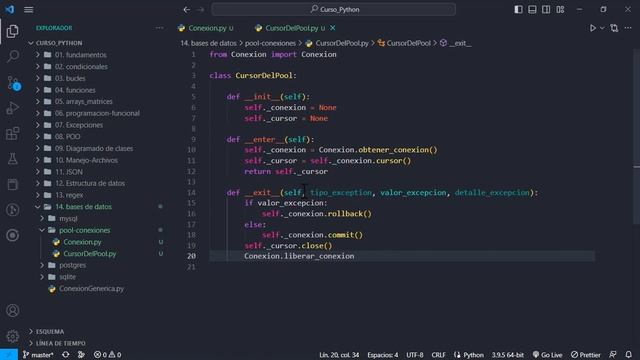The width and height of the screenshot is (640, 360).
Task: Open editor more actions ellipsis
Action: coord(628,28)
